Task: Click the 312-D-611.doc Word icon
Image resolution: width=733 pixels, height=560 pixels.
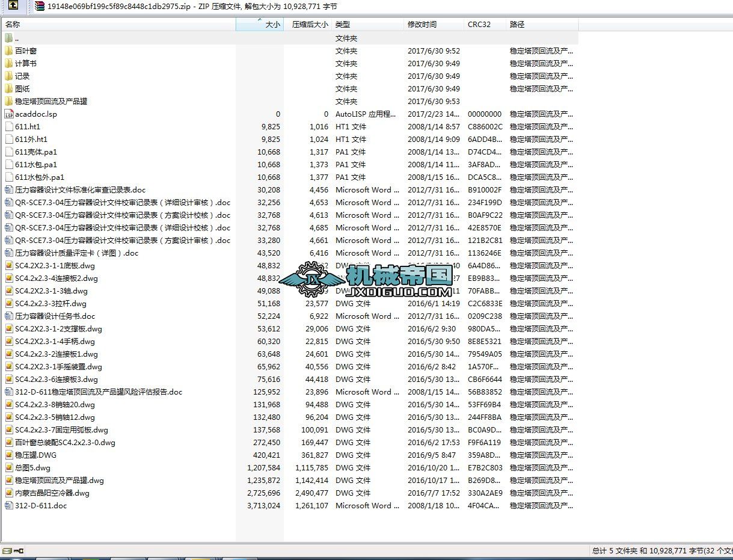Action: [8, 505]
